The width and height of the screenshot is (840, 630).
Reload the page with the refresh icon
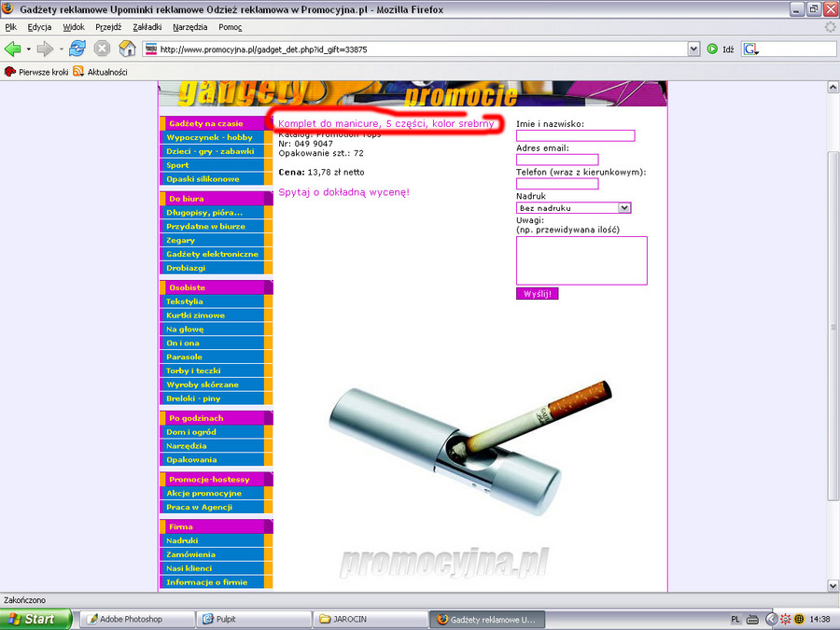(x=77, y=49)
